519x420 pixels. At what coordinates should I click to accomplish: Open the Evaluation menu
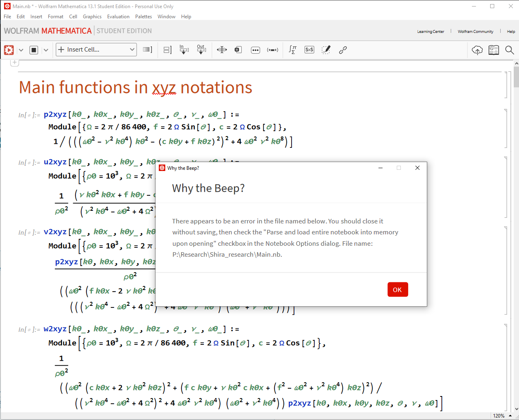click(x=118, y=17)
